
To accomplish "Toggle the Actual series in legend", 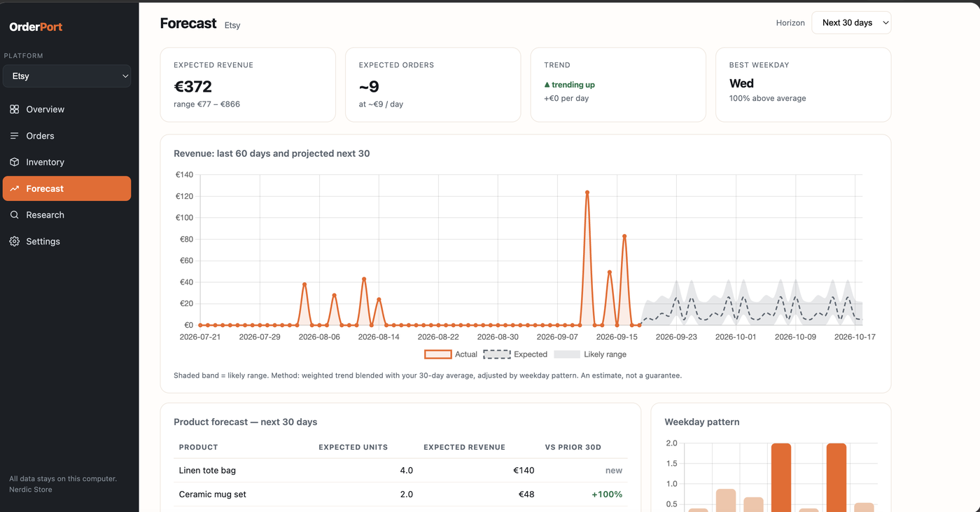I will [x=451, y=354].
